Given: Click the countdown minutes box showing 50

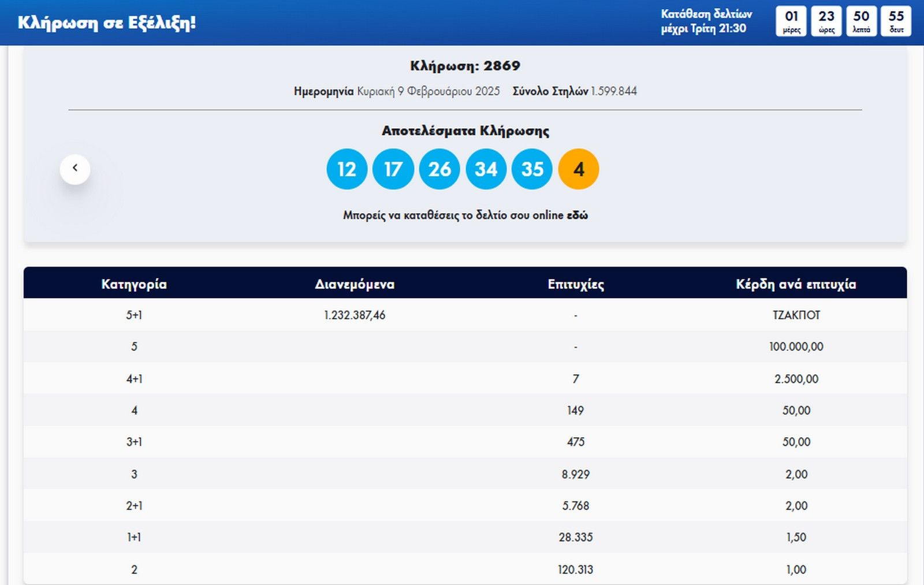Looking at the screenshot, I should (861, 21).
